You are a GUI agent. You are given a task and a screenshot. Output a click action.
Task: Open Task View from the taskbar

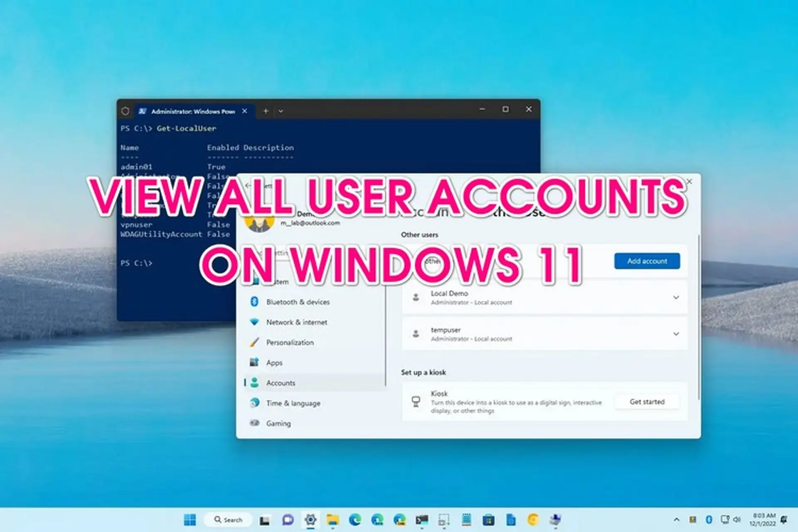(x=265, y=520)
